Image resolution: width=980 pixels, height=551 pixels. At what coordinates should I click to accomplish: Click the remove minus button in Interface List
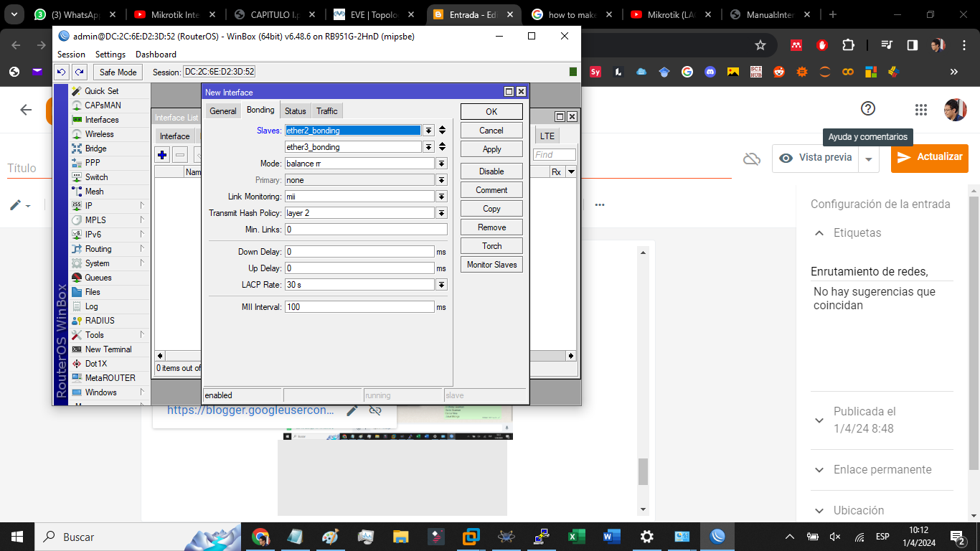[x=180, y=155]
